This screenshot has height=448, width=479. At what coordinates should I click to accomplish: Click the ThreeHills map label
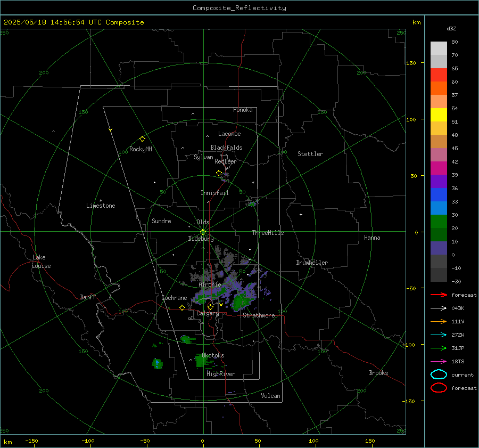(268, 233)
